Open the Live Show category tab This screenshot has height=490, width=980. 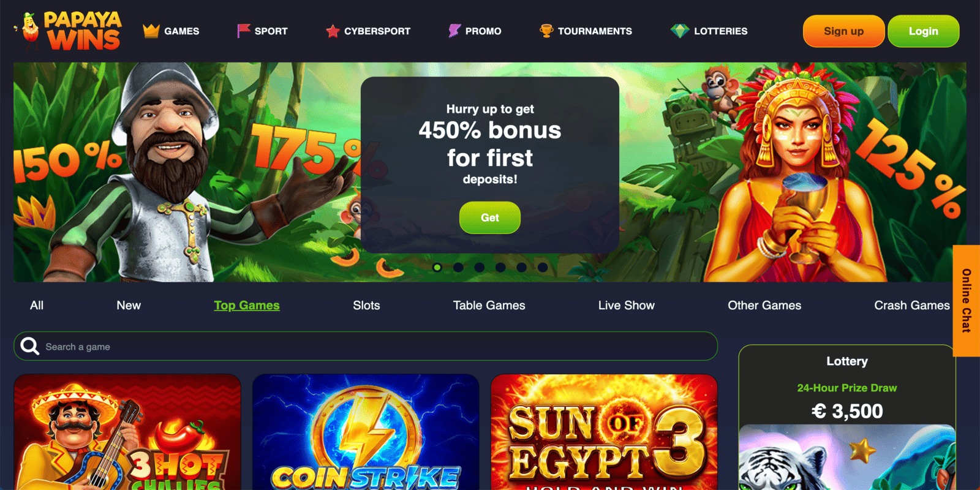(x=627, y=305)
